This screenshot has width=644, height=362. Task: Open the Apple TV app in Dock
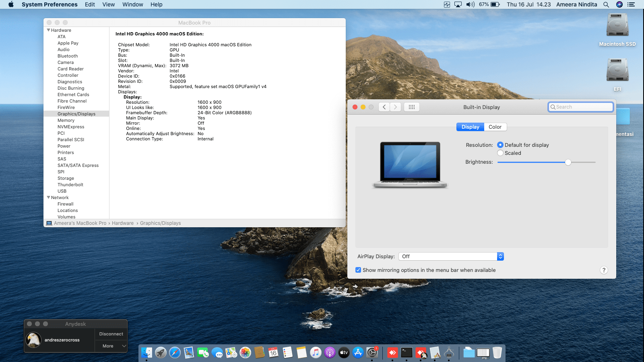tap(344, 353)
